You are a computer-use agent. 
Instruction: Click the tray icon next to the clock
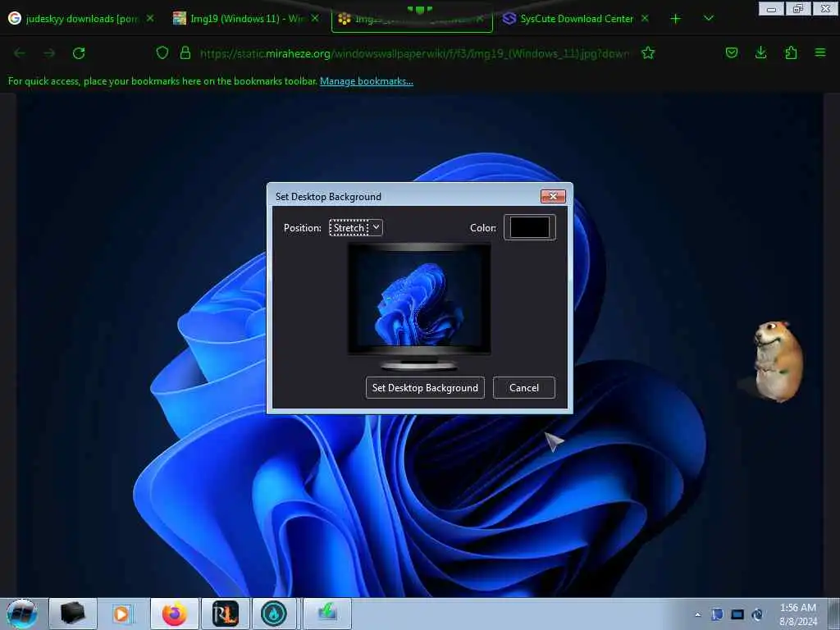pos(757,614)
